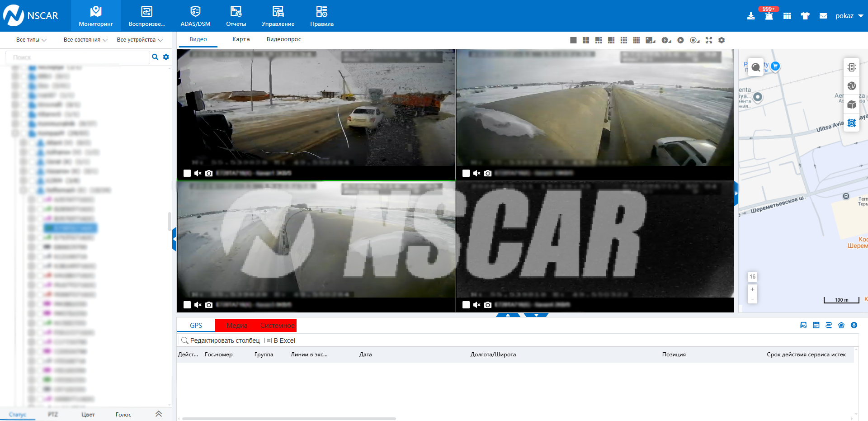
Task: Open video settings gear in the toolbar
Action: 722,40
